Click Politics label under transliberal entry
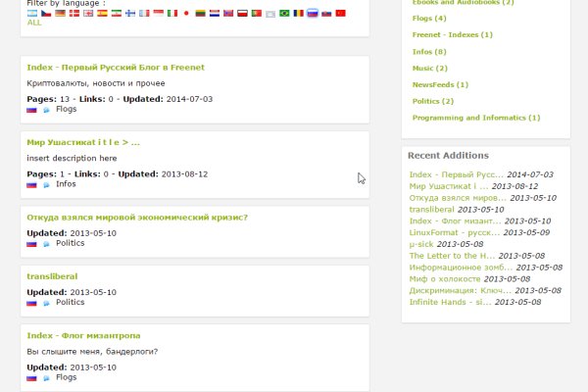This screenshot has height=392, width=588. (x=71, y=303)
